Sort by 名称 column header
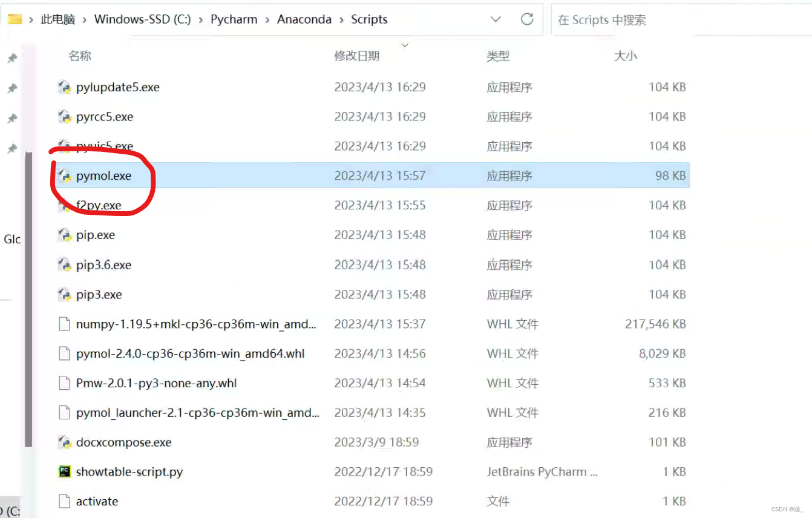 80,56
